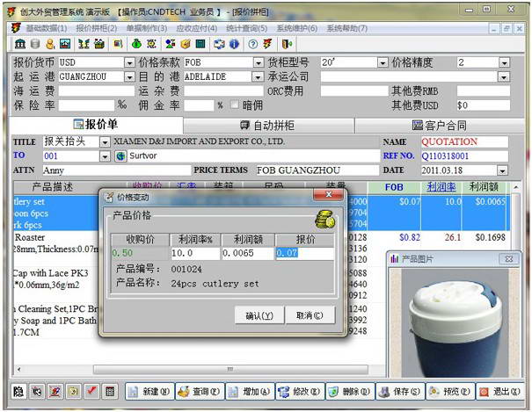The height and width of the screenshot is (412, 532).
Task: Click the help question mark toolbar icon
Action: point(252,43)
